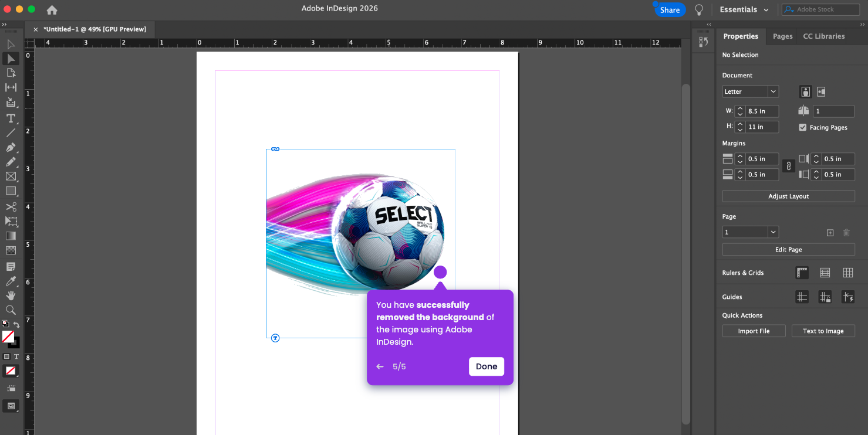Open the collapsed history panel icon

pos(704,42)
